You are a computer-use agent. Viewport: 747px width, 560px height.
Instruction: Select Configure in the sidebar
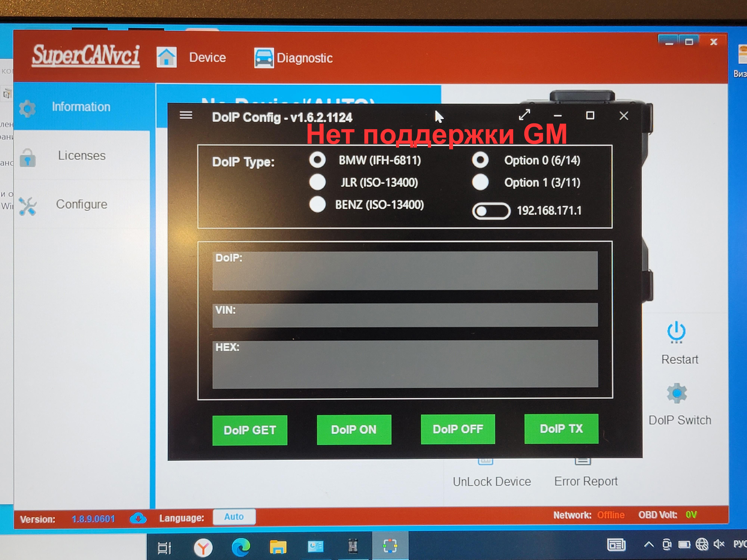[x=82, y=204]
